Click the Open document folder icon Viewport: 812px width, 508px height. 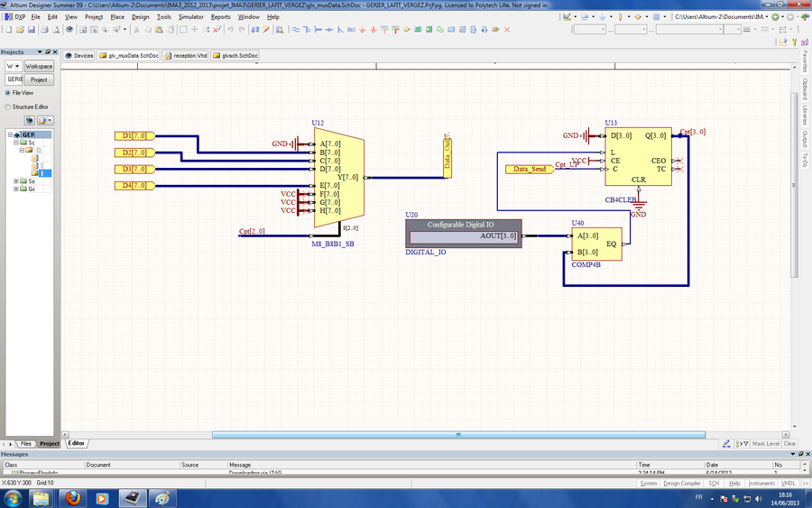[x=20, y=30]
